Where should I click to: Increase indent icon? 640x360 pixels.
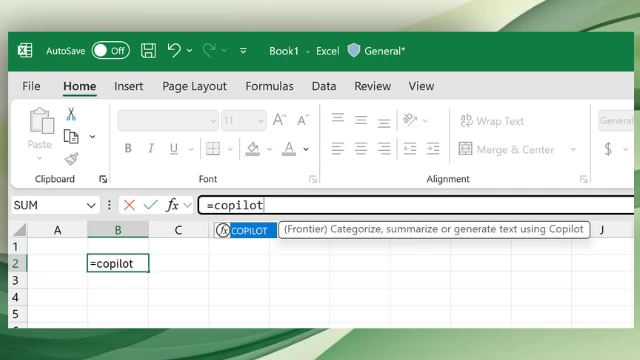(x=433, y=149)
